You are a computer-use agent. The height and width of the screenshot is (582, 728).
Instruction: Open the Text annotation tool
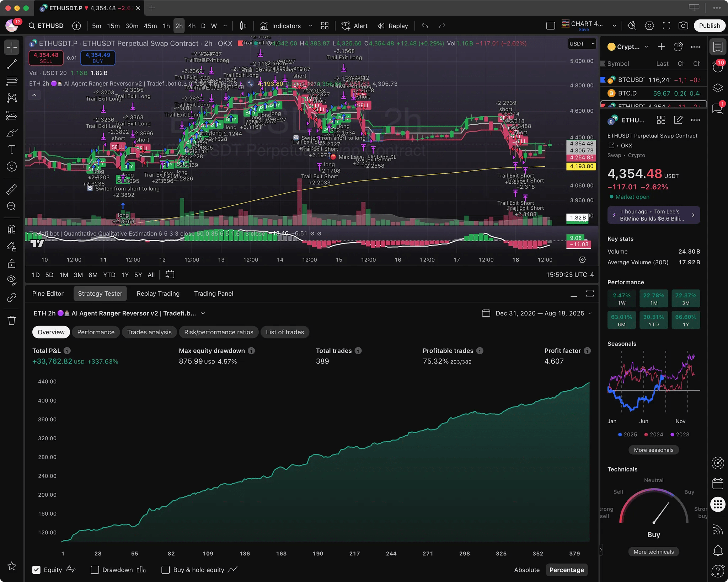pos(11,150)
